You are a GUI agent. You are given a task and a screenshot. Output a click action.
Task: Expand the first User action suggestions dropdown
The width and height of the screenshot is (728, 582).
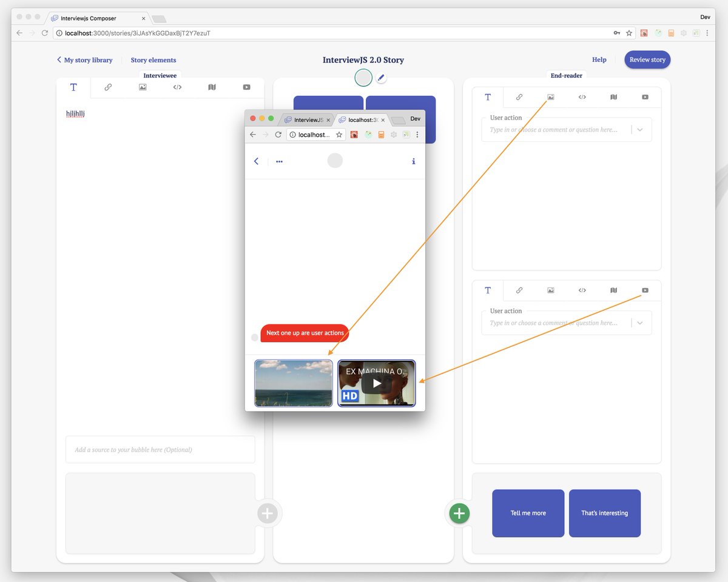click(x=639, y=129)
